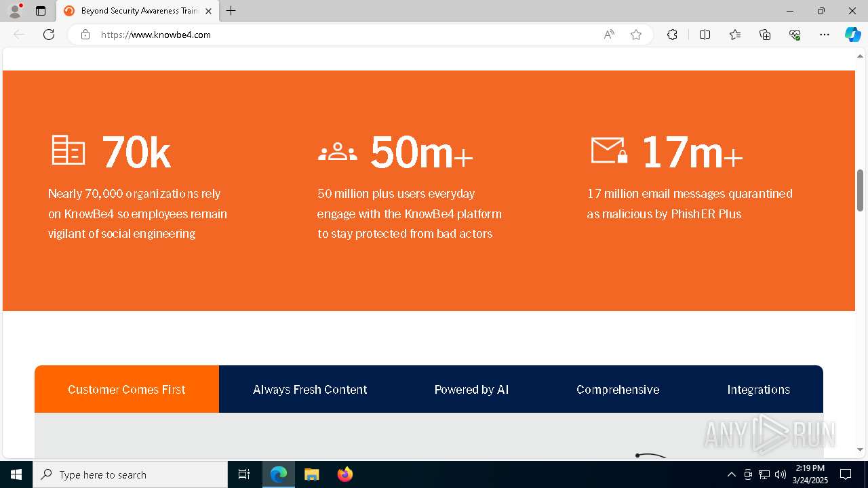868x488 pixels.
Task: View site information lock icon
Action: 85,35
